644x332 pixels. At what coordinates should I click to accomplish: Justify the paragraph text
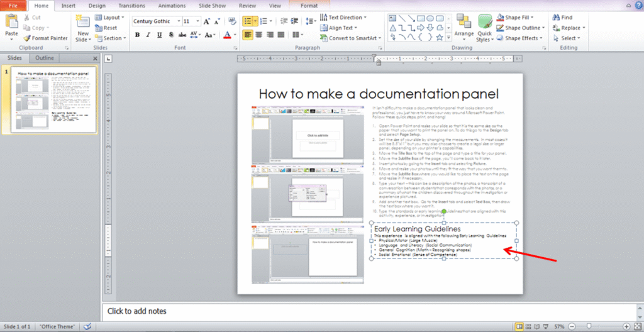click(281, 35)
